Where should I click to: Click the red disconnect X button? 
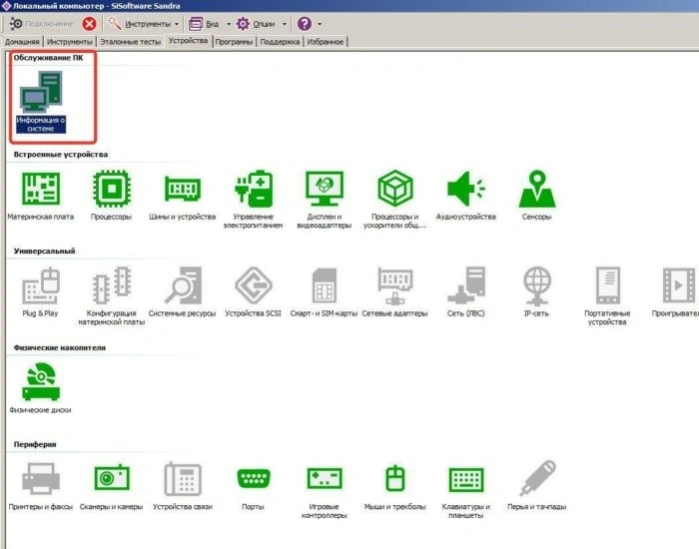(x=89, y=24)
